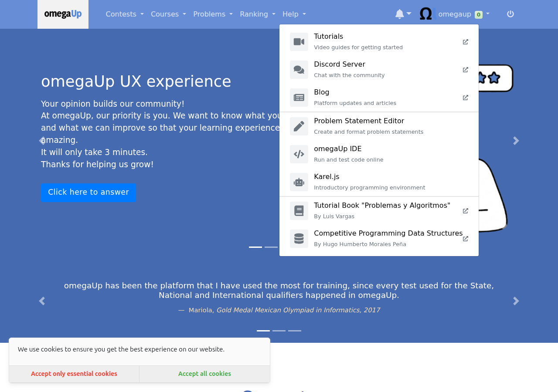Select second testimonial carousel indicator
Screen dimensions: 558x392
point(279,331)
